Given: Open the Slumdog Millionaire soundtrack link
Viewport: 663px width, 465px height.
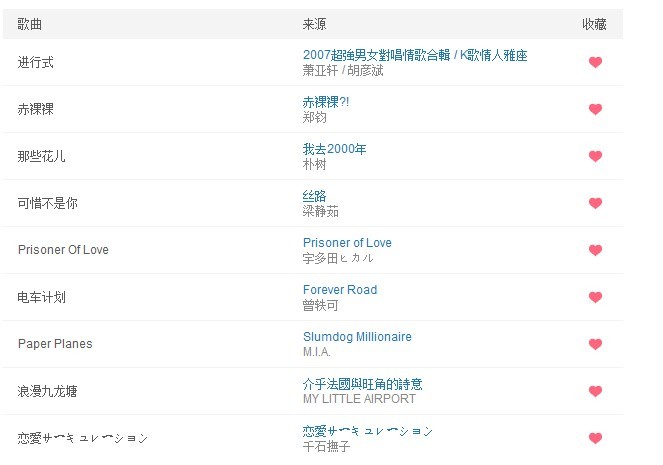Looking at the screenshot, I should click(x=357, y=337).
